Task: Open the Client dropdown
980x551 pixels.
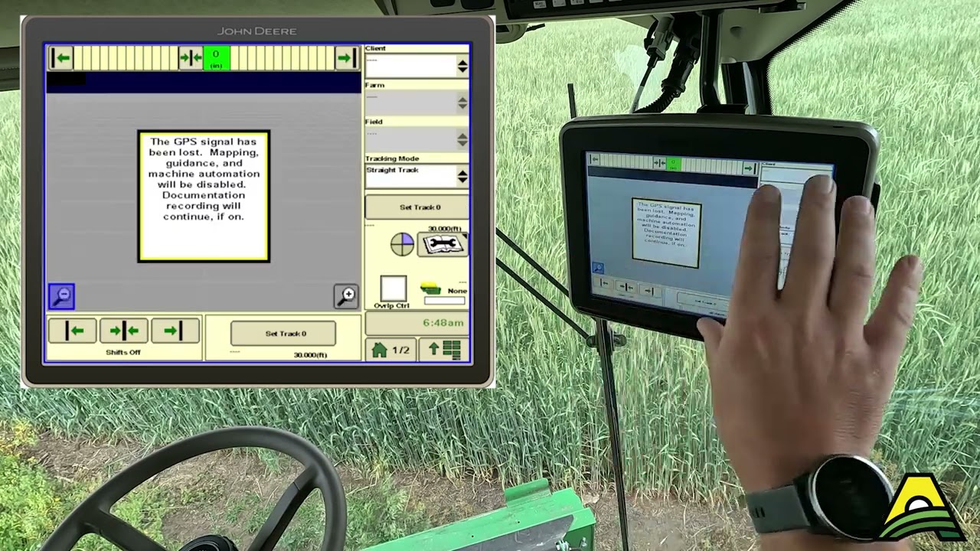Action: tap(416, 66)
